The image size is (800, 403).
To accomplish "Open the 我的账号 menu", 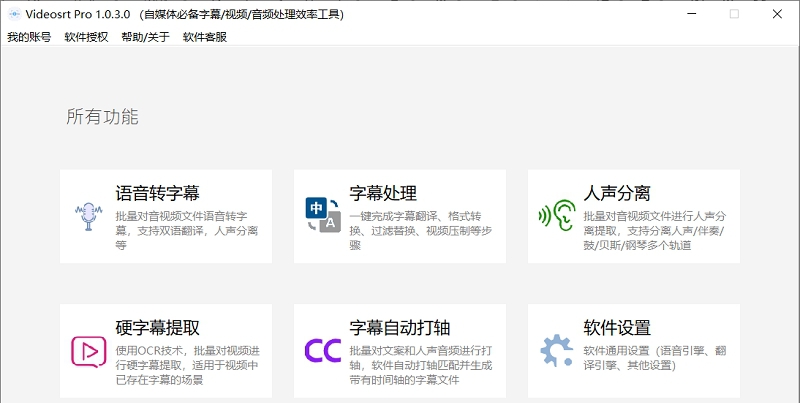I will (x=29, y=37).
